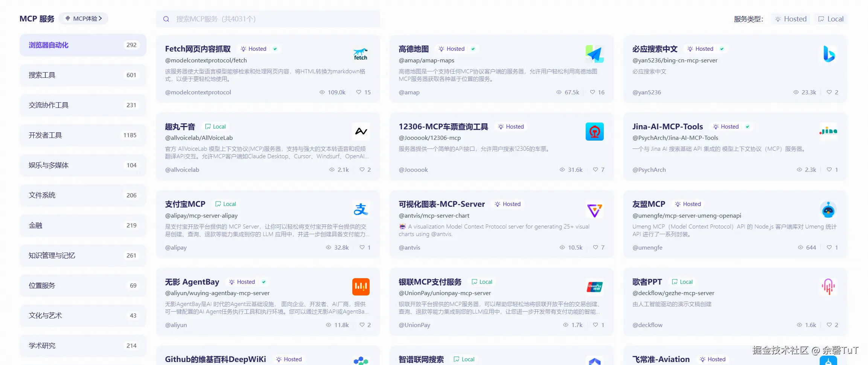Click the heart icon on 友盟MCP card
The width and height of the screenshot is (868, 365).
click(829, 247)
